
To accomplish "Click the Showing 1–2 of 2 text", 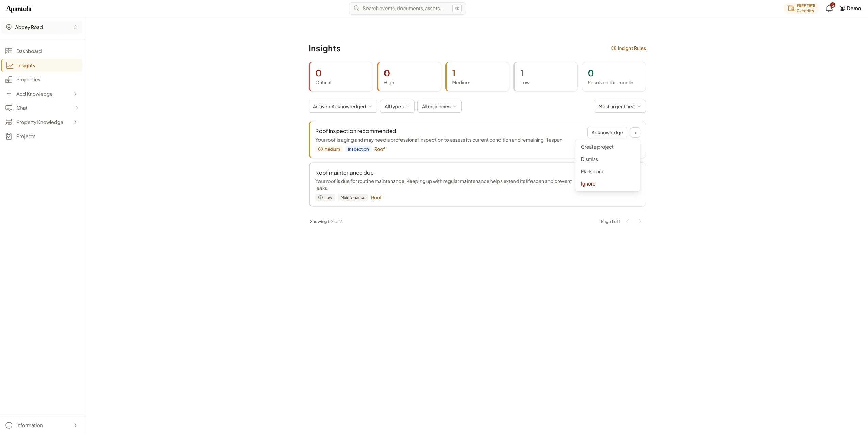I will click(x=326, y=222).
